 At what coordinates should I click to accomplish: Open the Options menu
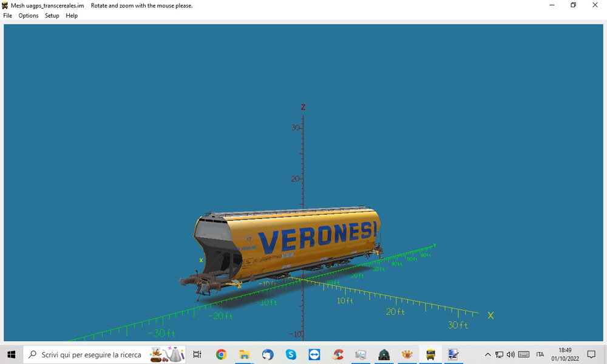pyautogui.click(x=29, y=16)
